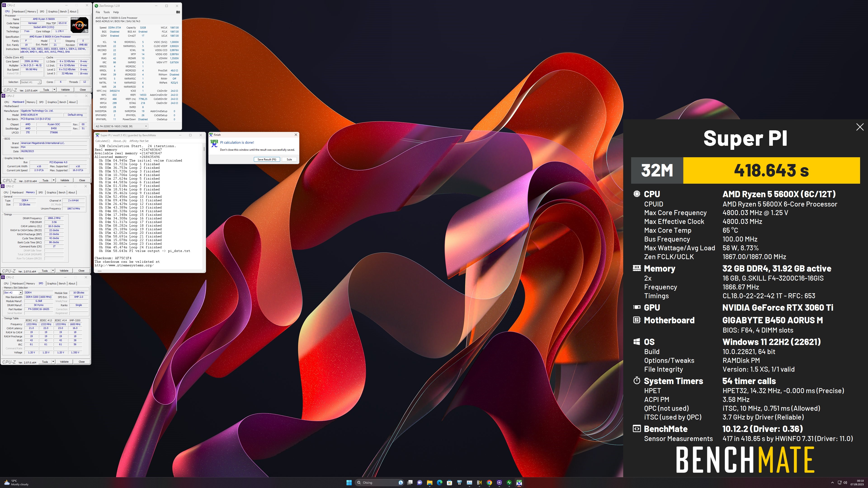The image size is (868, 488).
Task: Open the Windows Start menu
Action: (349, 483)
